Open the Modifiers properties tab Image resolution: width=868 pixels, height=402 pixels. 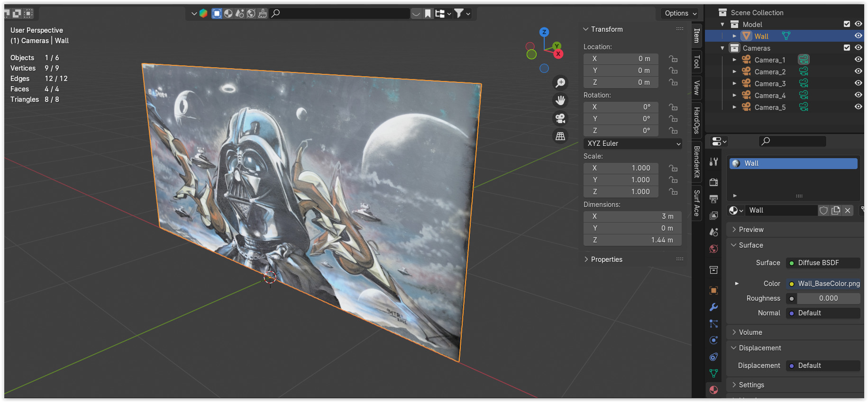(x=713, y=307)
